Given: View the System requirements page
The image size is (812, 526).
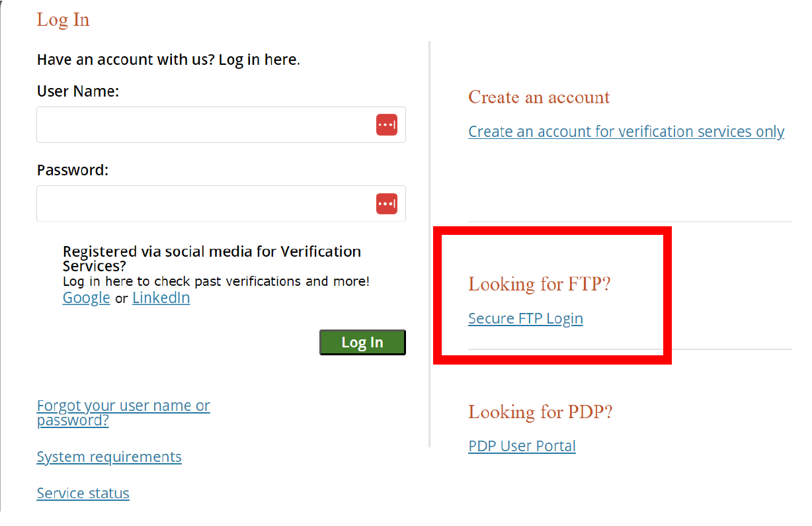Looking at the screenshot, I should pyautogui.click(x=108, y=457).
